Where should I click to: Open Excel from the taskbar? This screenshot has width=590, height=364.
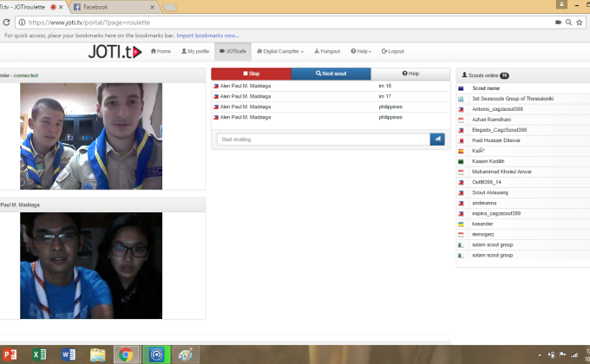(40, 354)
